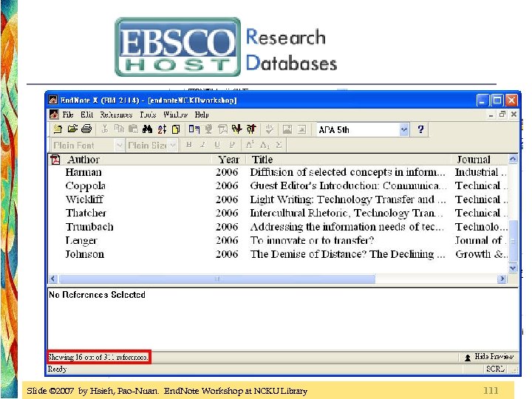This screenshot has height=399, width=532.
Task: Toggle Underline formatting
Action: coord(217,145)
